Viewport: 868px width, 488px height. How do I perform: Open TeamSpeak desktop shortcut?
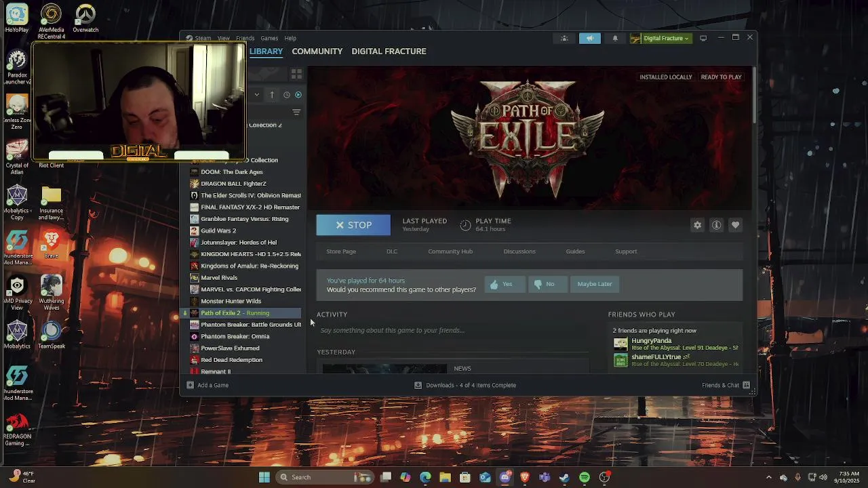click(52, 335)
